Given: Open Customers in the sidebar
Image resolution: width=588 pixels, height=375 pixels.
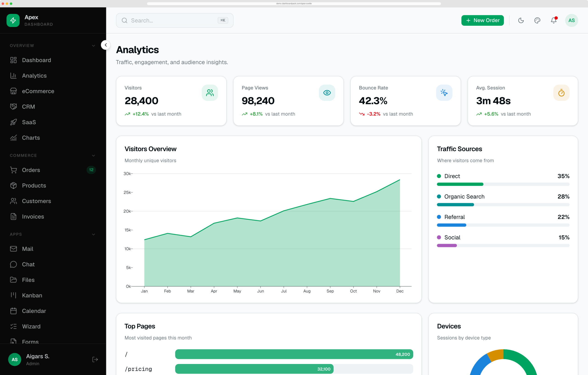Looking at the screenshot, I should click(53, 201).
